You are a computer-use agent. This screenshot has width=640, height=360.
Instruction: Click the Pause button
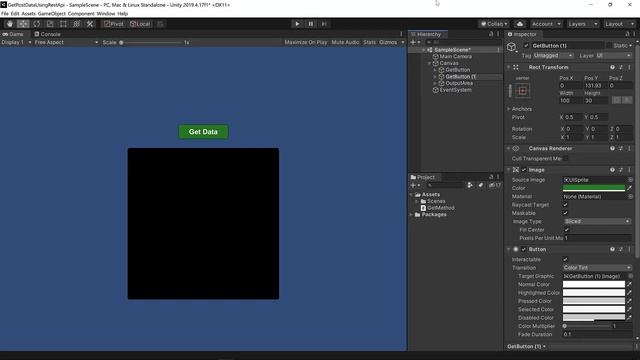pyautogui.click(x=311, y=24)
